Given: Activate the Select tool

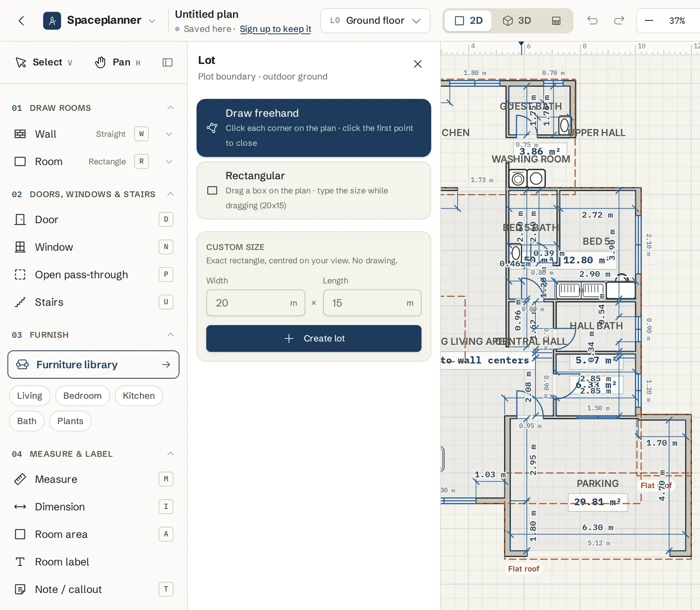Looking at the screenshot, I should pyautogui.click(x=44, y=62).
